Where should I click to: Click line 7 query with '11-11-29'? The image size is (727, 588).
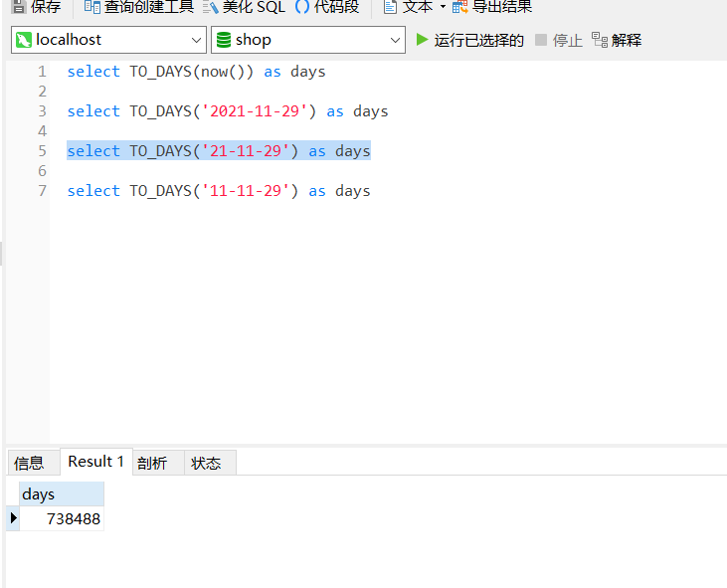tap(219, 191)
